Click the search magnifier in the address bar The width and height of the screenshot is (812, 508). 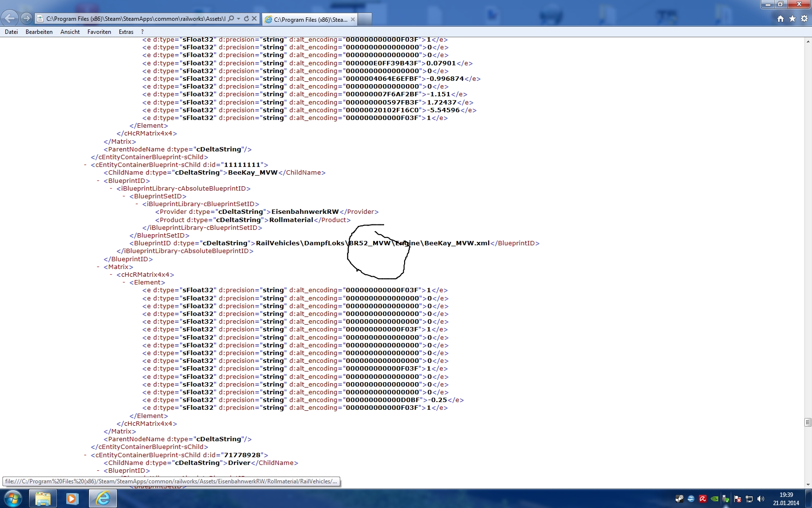click(x=231, y=18)
